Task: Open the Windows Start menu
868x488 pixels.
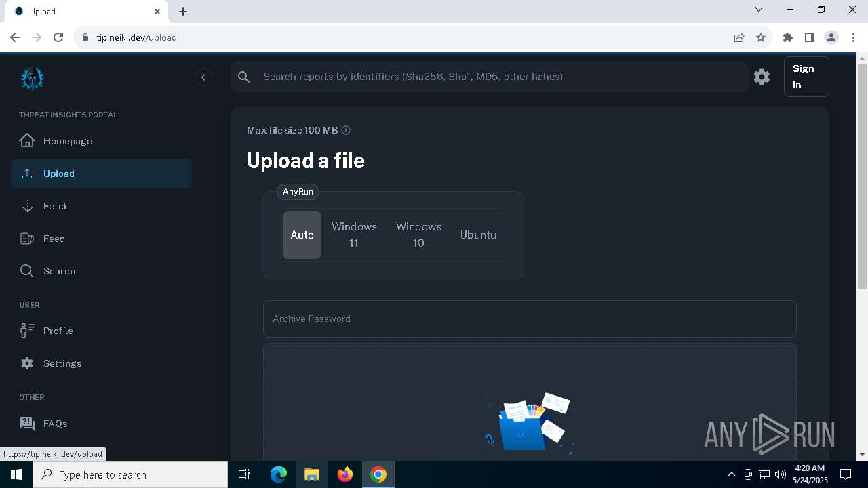Action: (16, 474)
